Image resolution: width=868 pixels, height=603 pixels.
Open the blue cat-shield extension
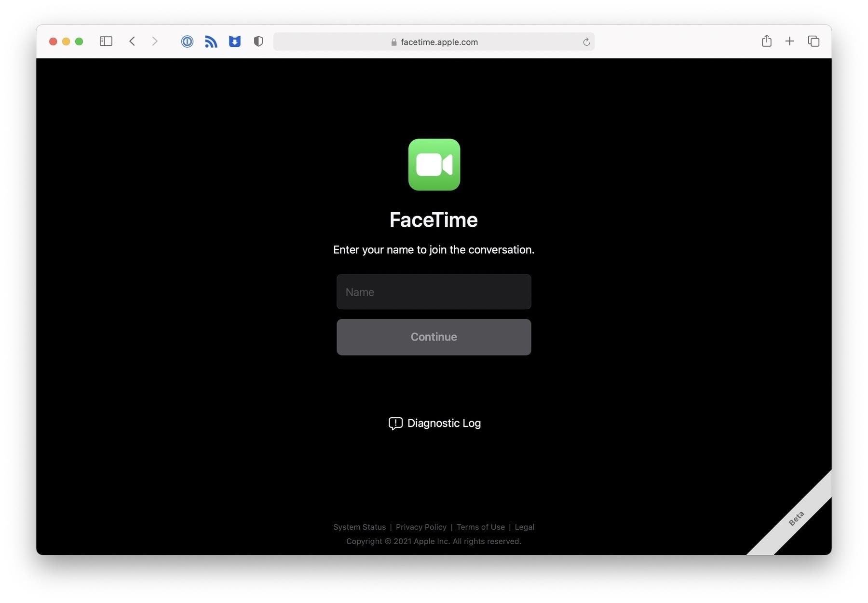234,42
